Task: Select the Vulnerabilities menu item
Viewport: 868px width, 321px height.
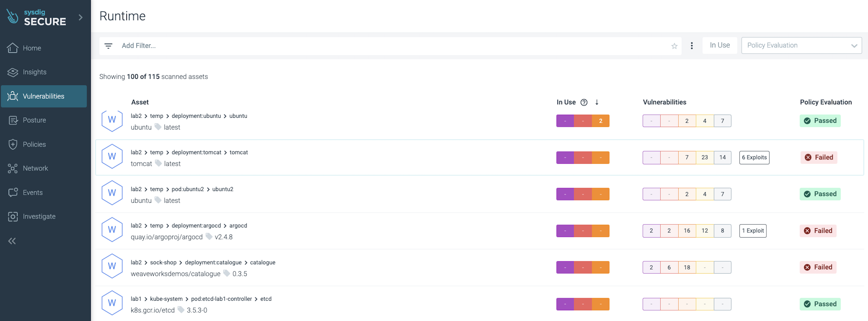Action: (43, 96)
